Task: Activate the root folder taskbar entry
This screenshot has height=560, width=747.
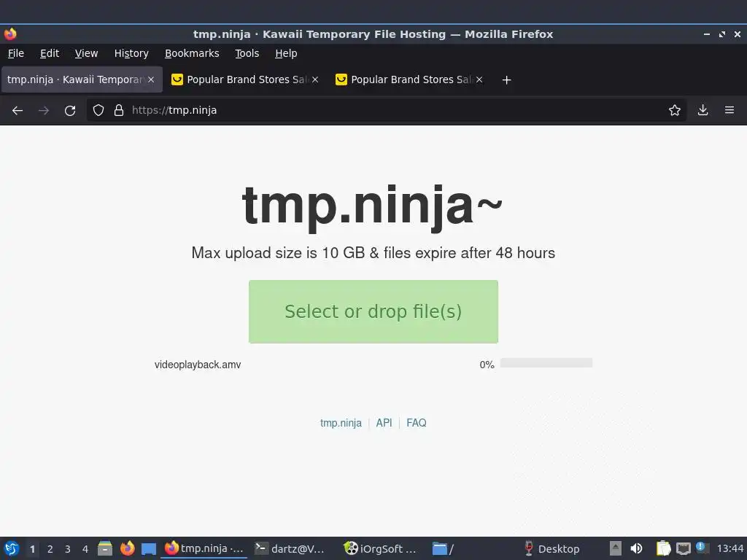Action: click(443, 548)
